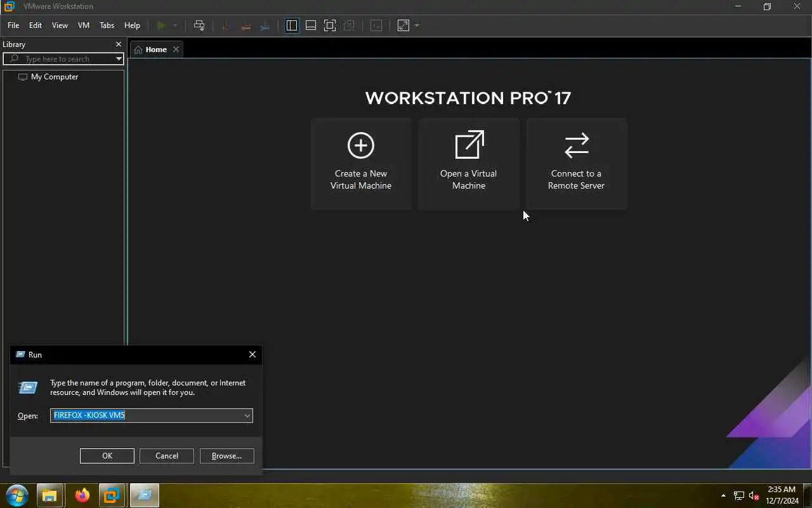Click the Send Ctrl+Alt+Del toolbar icon
Image resolution: width=812 pixels, height=508 pixels.
pos(199,25)
